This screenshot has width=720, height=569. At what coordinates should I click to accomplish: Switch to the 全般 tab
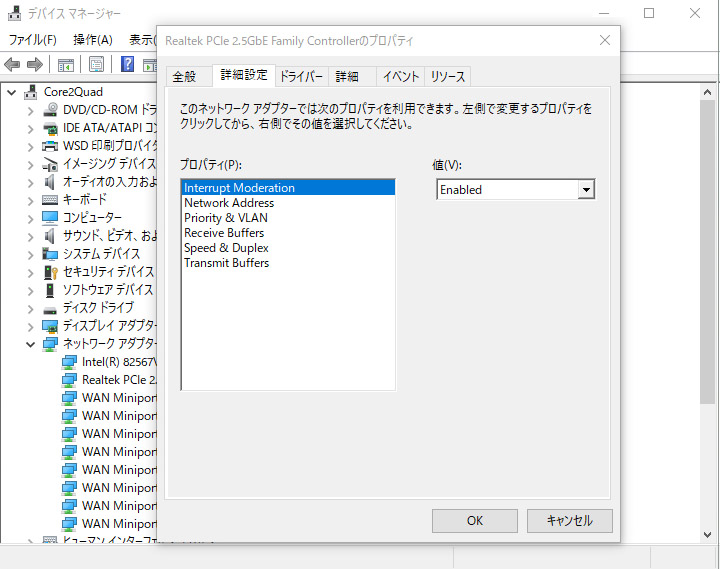coord(189,76)
